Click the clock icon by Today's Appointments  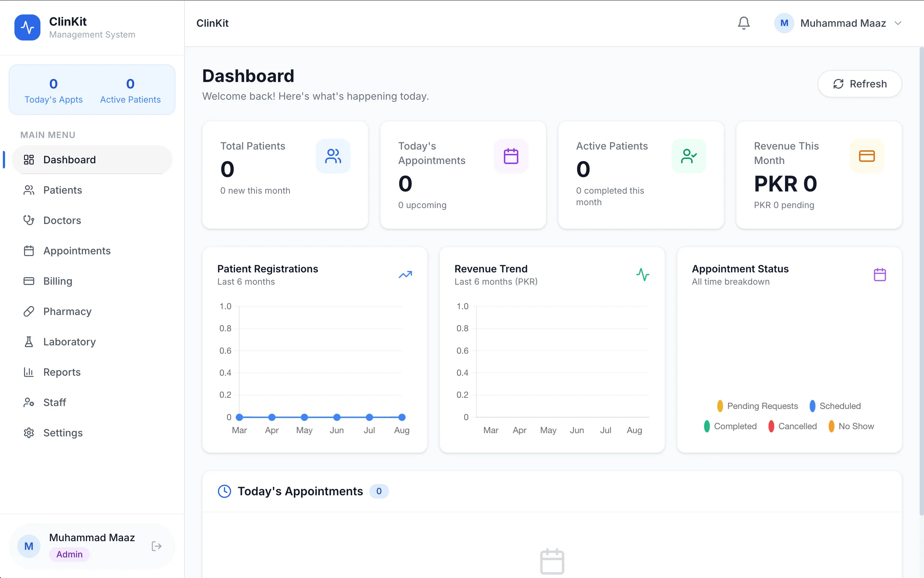coord(225,491)
